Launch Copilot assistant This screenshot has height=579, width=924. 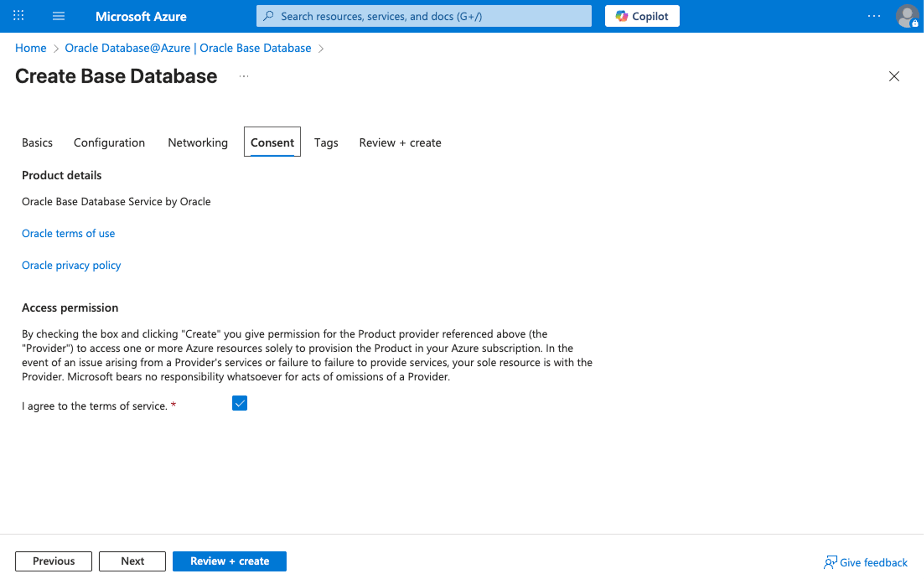[642, 16]
